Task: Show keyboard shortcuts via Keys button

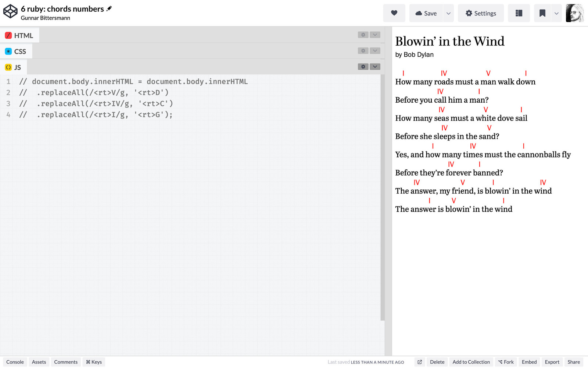Action: [94, 362]
